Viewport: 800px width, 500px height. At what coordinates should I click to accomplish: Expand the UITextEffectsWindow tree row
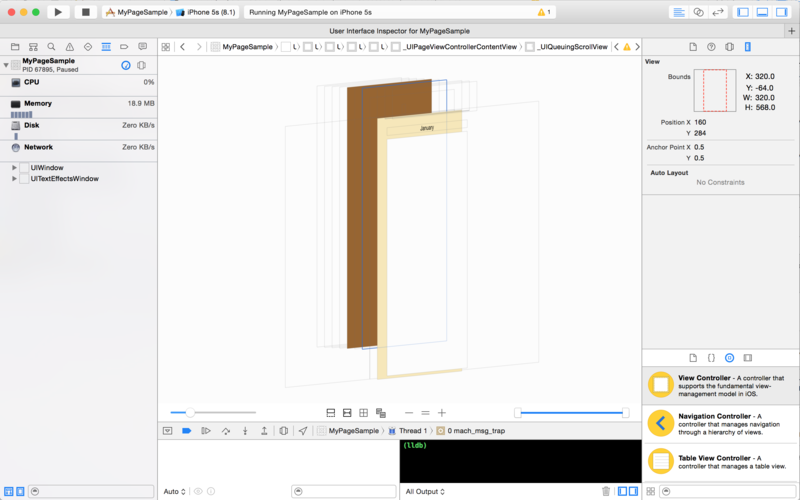(14, 179)
